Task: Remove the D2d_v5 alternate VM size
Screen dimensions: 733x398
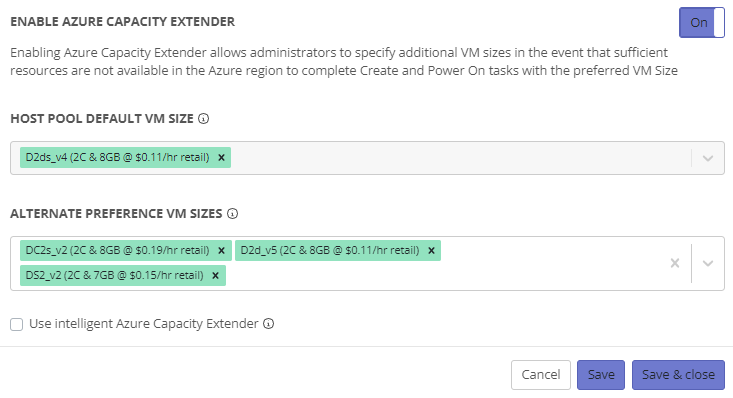Action: (x=431, y=251)
